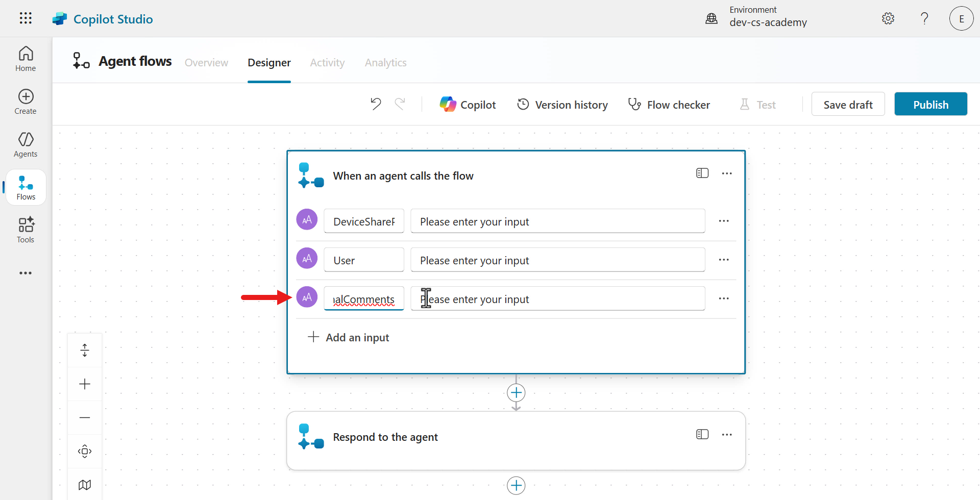Open the canvas minimap
Viewport: 980px width, 500px height.
click(x=85, y=484)
